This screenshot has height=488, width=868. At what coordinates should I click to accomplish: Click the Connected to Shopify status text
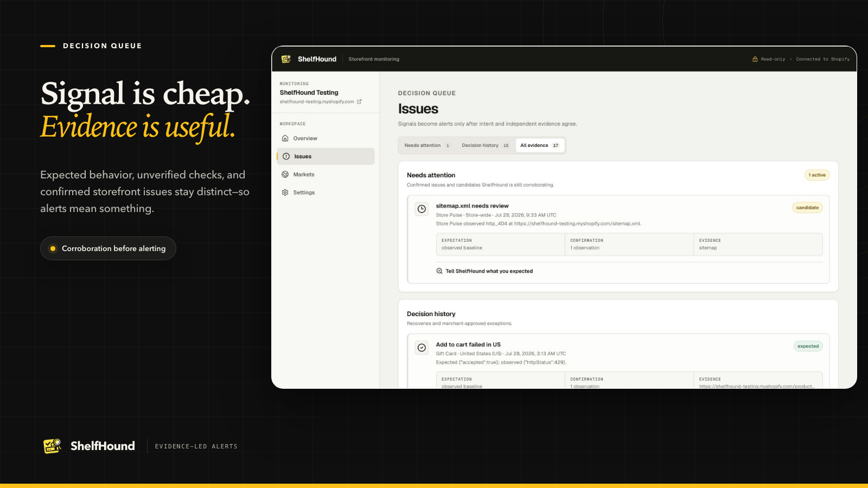click(822, 59)
